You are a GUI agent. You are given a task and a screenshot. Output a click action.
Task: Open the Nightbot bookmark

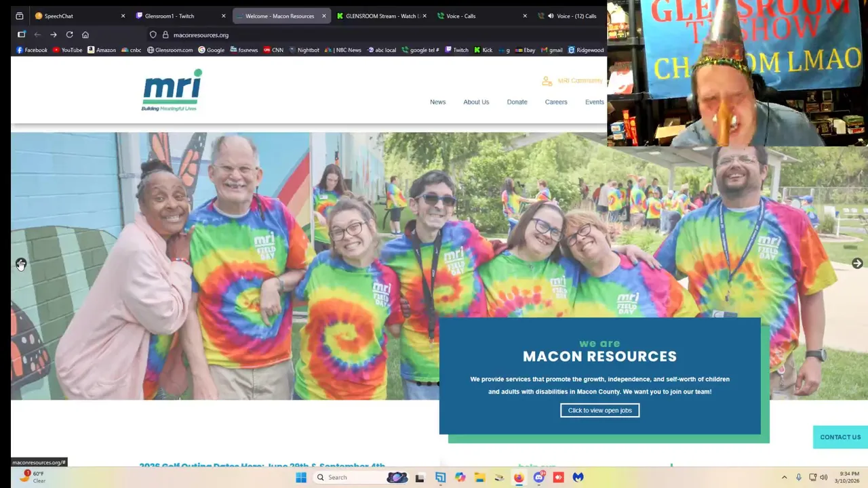[304, 49]
